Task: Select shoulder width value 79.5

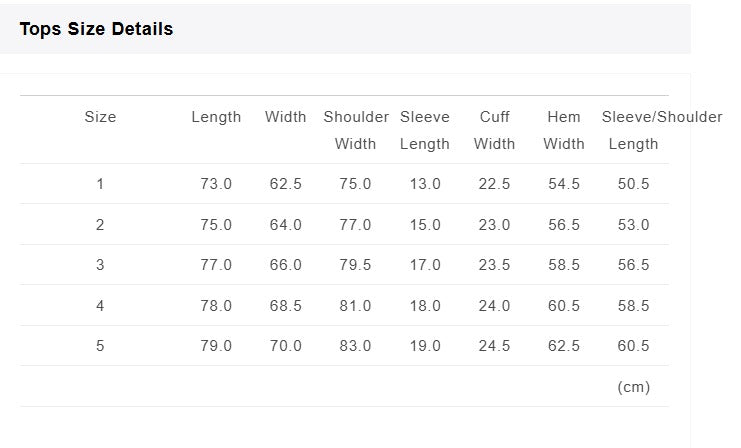Action: coord(355,265)
